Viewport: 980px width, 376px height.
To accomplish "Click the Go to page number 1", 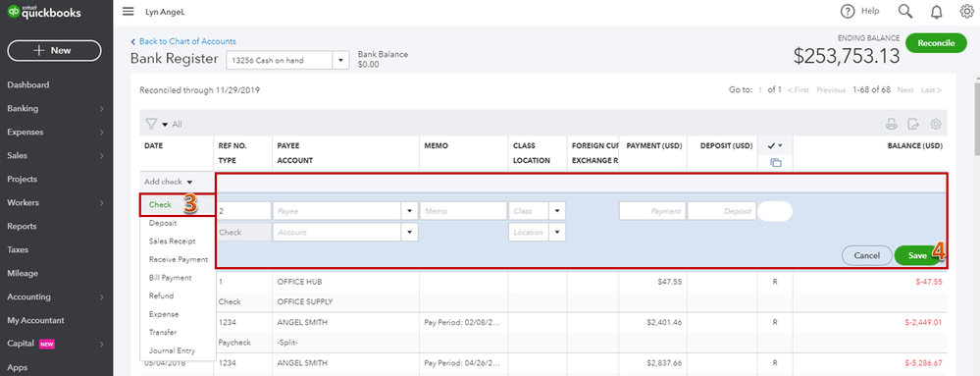I will point(760,90).
